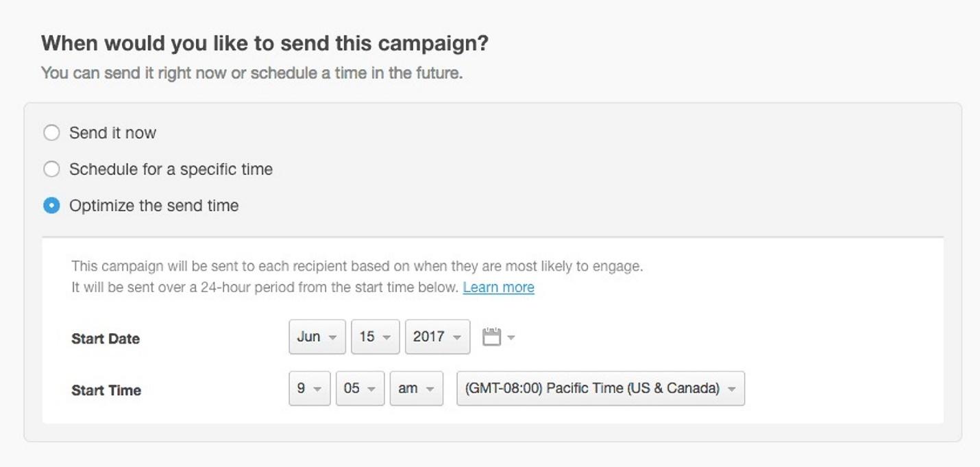This screenshot has width=980, height=467.
Task: Click the Learn more hyperlink about send optimization
Action: tap(498, 287)
